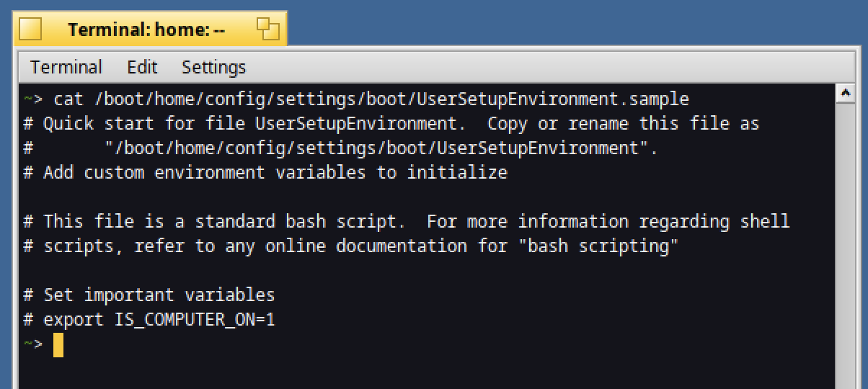Viewport: 868px width, 389px height.
Task: Click the "This file is a standard bash script" line
Action: [407, 221]
